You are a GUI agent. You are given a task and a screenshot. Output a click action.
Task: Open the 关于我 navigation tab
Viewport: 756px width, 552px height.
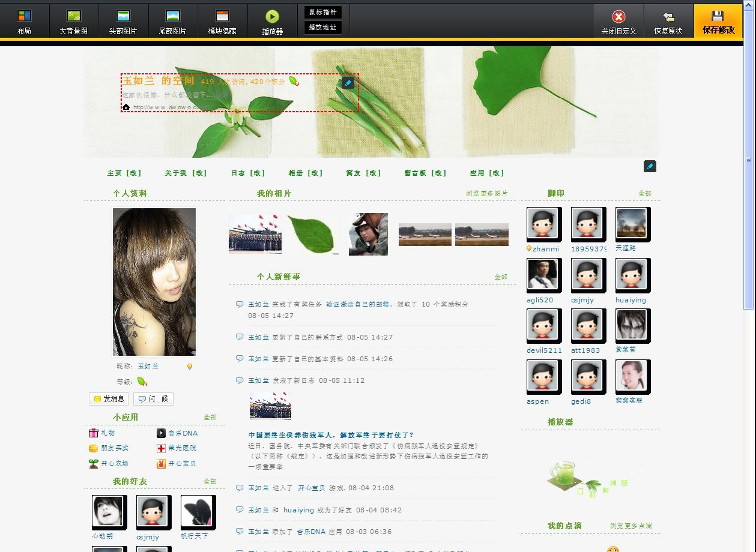pos(177,173)
